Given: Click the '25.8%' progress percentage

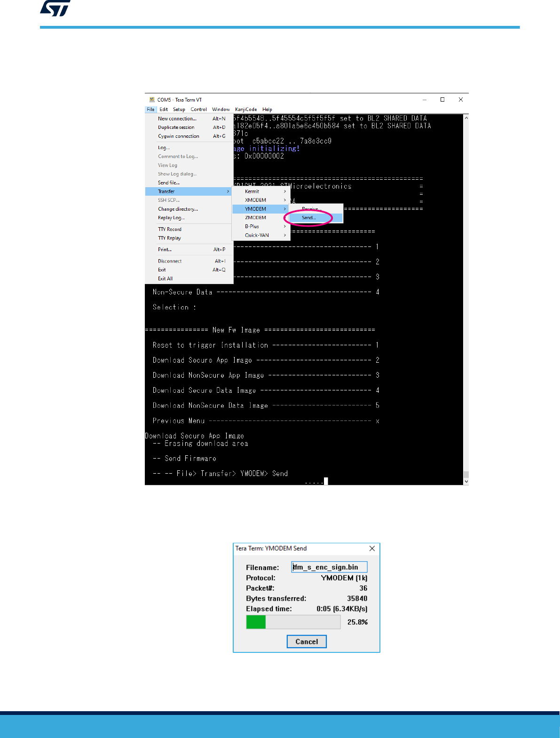Looking at the screenshot, I should (357, 622).
